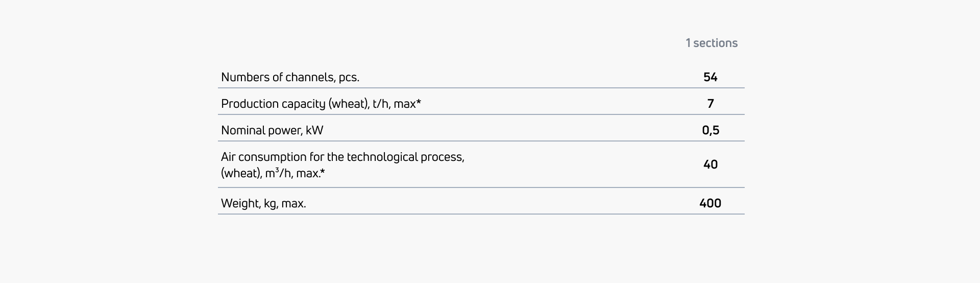Screen dimensions: 980x283
Task: Select the "Nominal power, kW" label
Action: point(272,130)
